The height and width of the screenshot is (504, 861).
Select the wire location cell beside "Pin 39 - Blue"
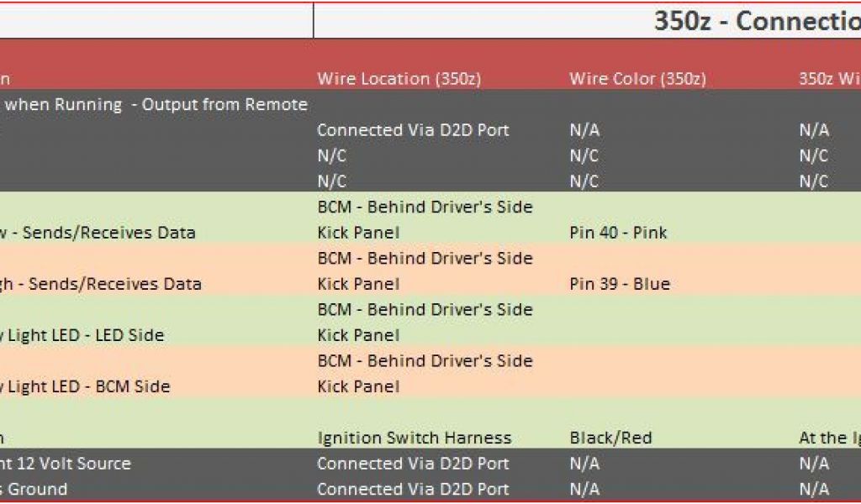pos(425,270)
